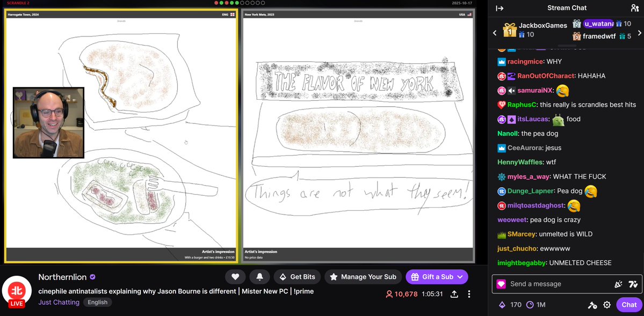This screenshot has width=644, height=316.
Task: Open Northernlion channel avatar
Action: 17,291
